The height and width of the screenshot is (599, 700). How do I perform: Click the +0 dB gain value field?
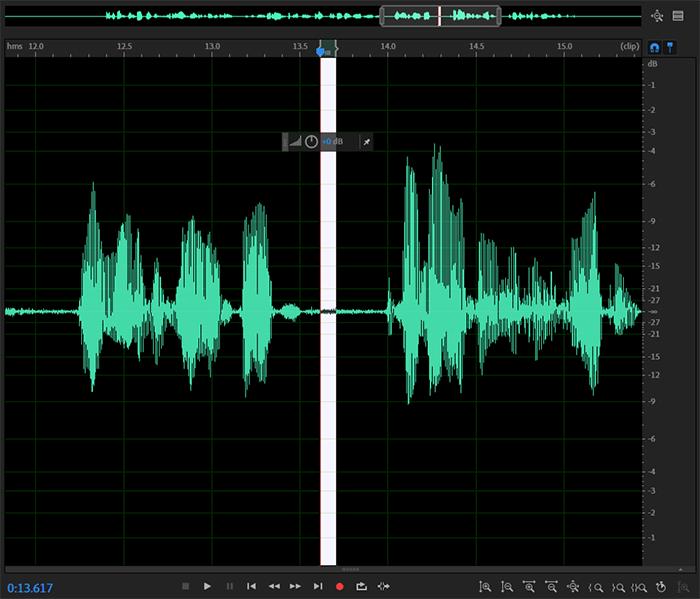tap(332, 142)
